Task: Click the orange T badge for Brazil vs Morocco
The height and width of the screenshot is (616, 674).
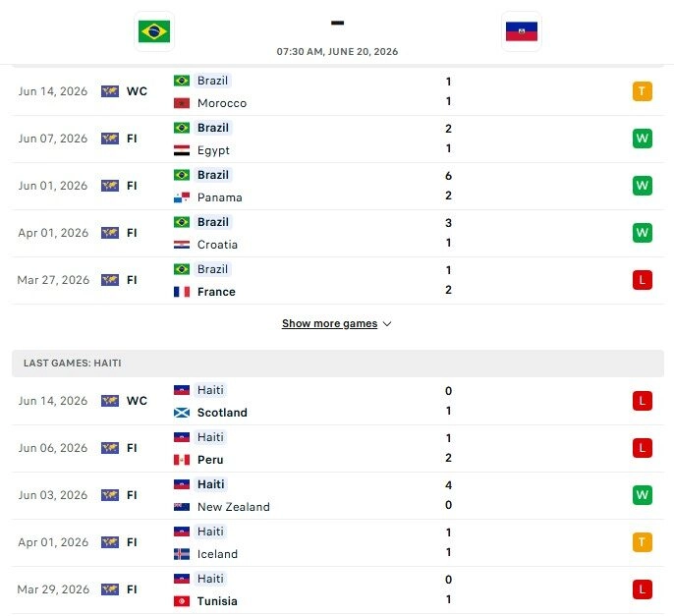Action: 643,91
